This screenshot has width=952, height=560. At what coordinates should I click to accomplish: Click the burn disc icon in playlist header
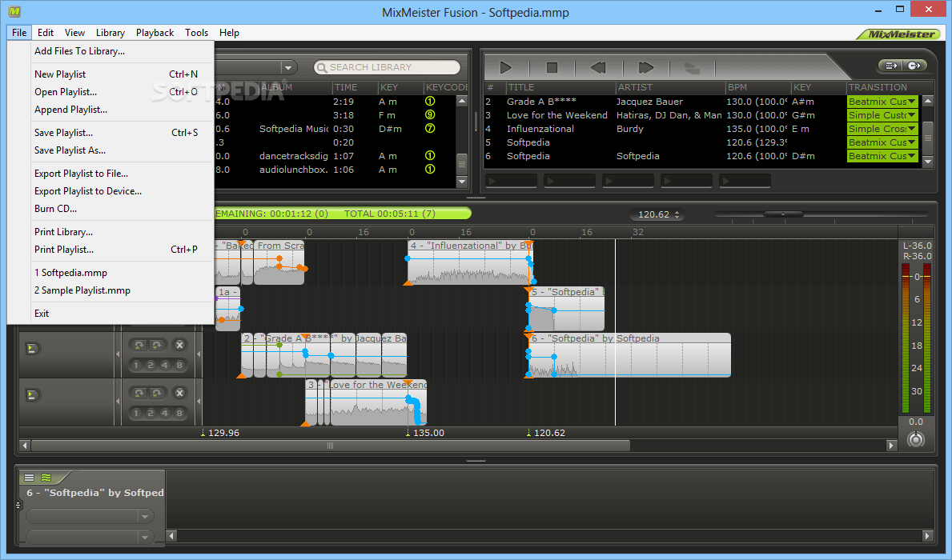914,66
